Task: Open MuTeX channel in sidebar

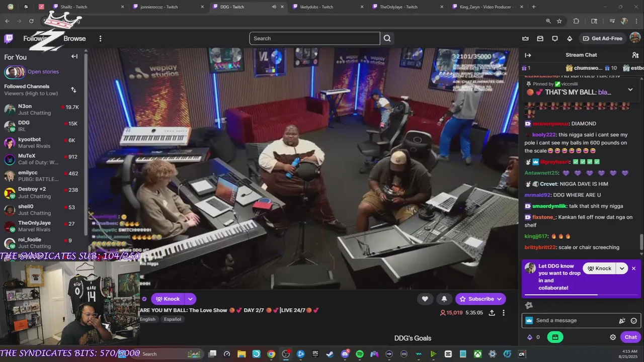Action: [42, 159]
